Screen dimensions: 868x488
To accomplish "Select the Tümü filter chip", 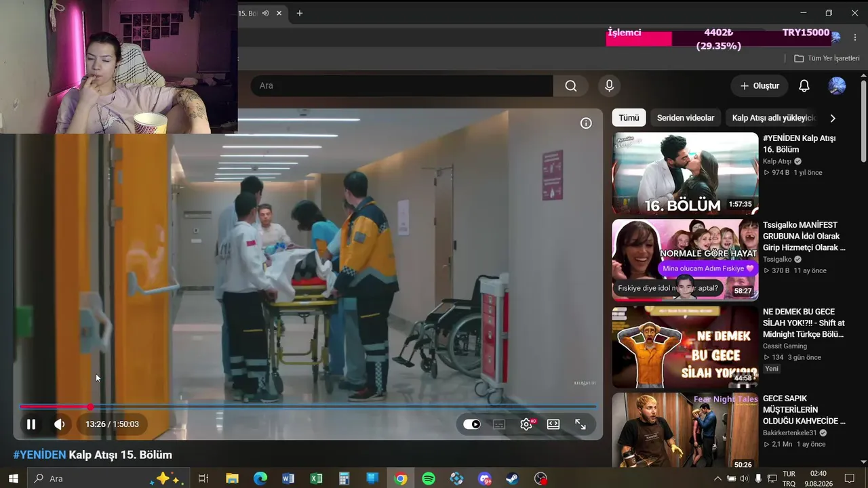I will [x=629, y=118].
